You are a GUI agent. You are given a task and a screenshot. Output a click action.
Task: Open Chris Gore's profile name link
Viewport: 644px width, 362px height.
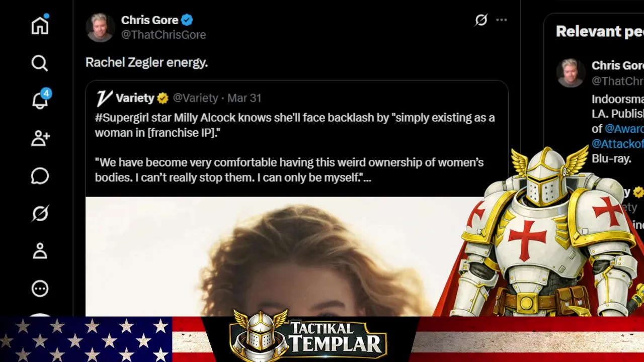click(x=149, y=20)
